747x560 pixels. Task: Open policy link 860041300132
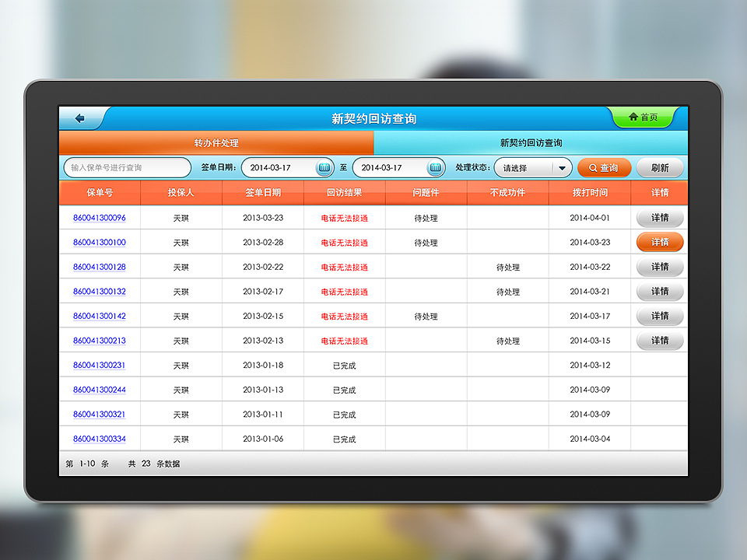point(100,292)
